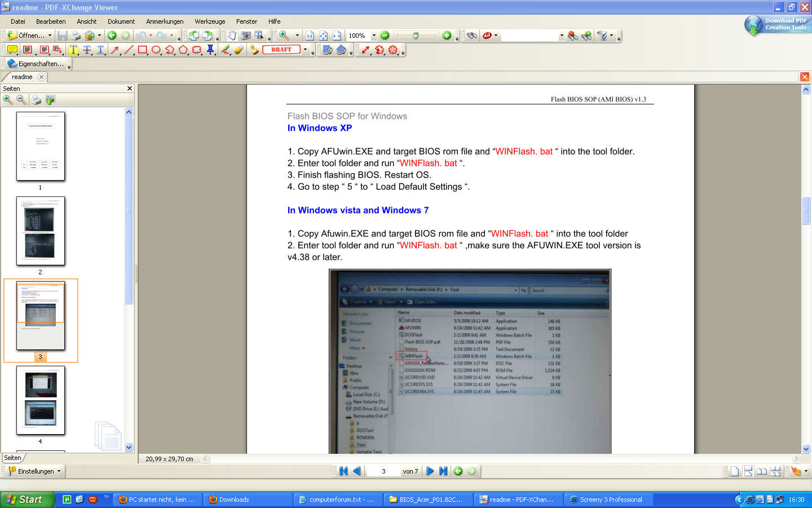The image size is (812, 508).
Task: Select the Hand tool
Action: coord(232,36)
